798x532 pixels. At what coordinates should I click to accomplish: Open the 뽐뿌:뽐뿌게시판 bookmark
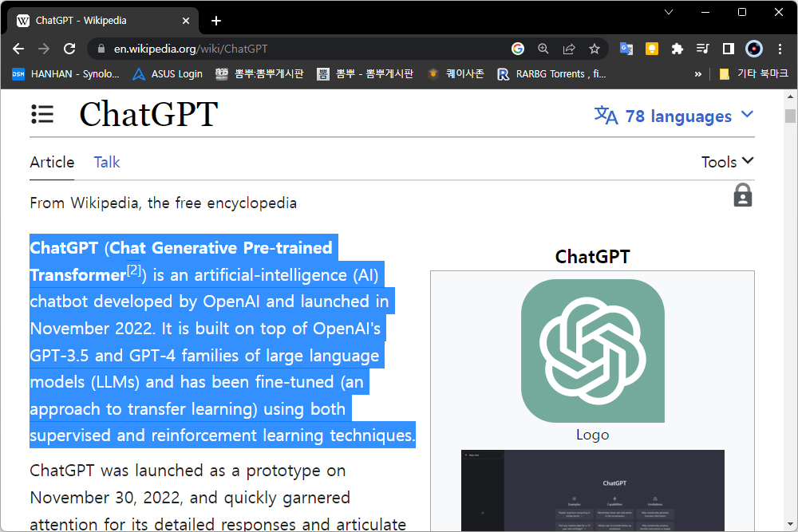pos(259,74)
